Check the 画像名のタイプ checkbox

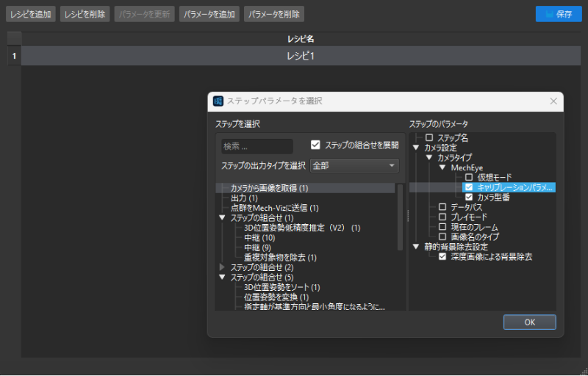442,236
